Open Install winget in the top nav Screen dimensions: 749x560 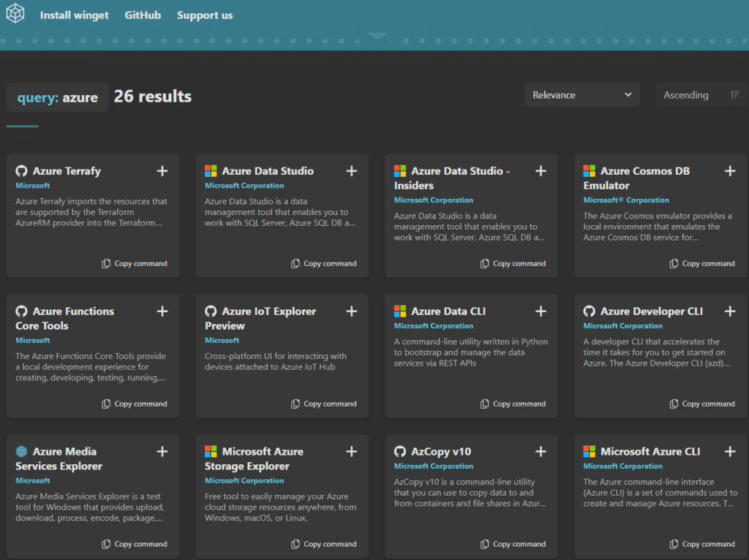tap(74, 15)
